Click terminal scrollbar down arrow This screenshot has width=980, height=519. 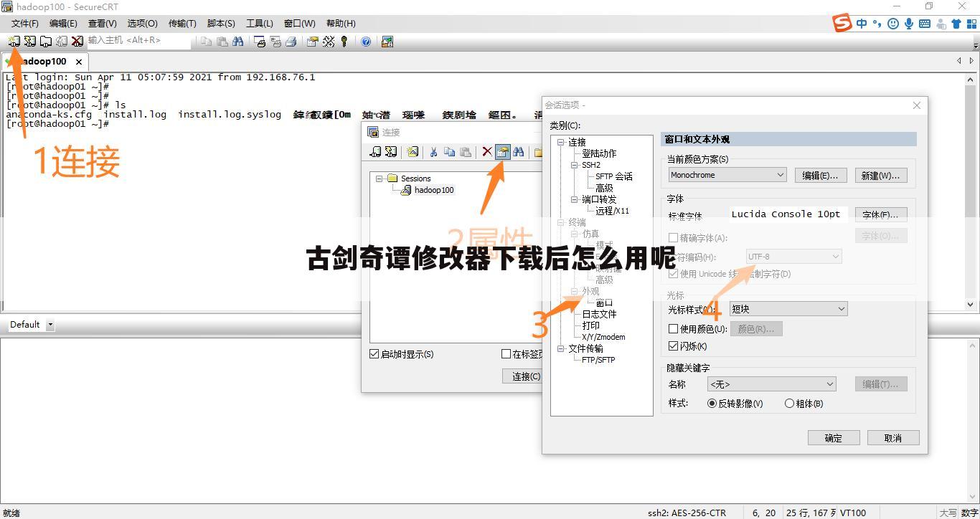[x=971, y=305]
